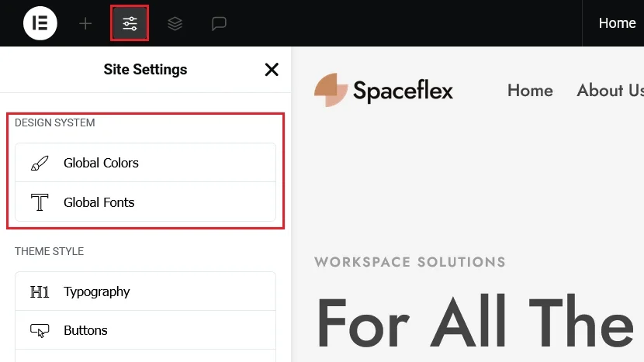
Task: Click the Home link in the site navigation
Action: tap(530, 91)
